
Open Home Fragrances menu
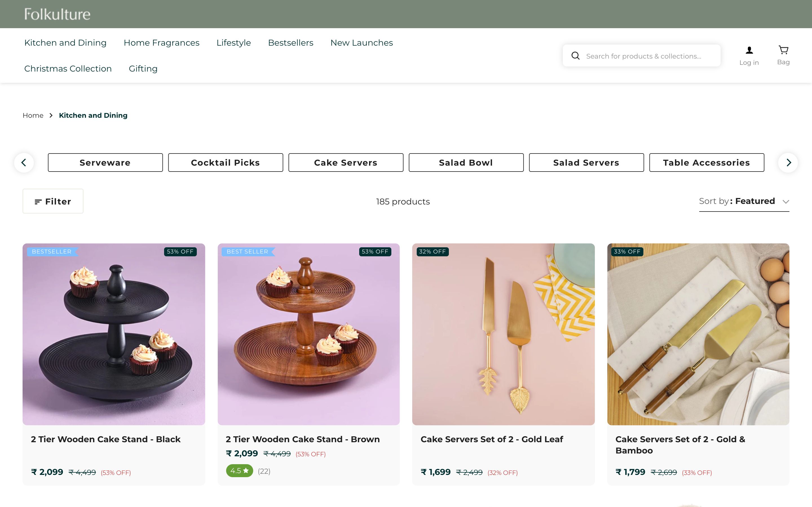pyautogui.click(x=161, y=43)
